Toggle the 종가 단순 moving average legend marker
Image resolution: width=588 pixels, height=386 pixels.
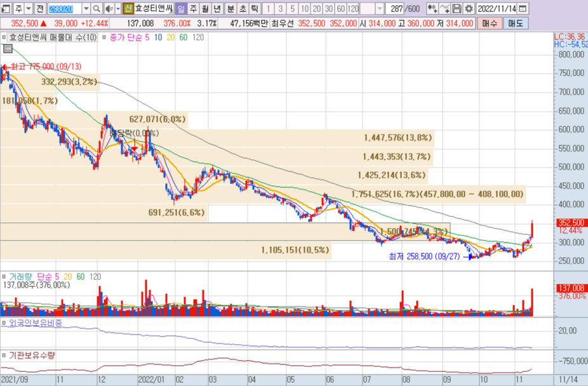click(104, 37)
